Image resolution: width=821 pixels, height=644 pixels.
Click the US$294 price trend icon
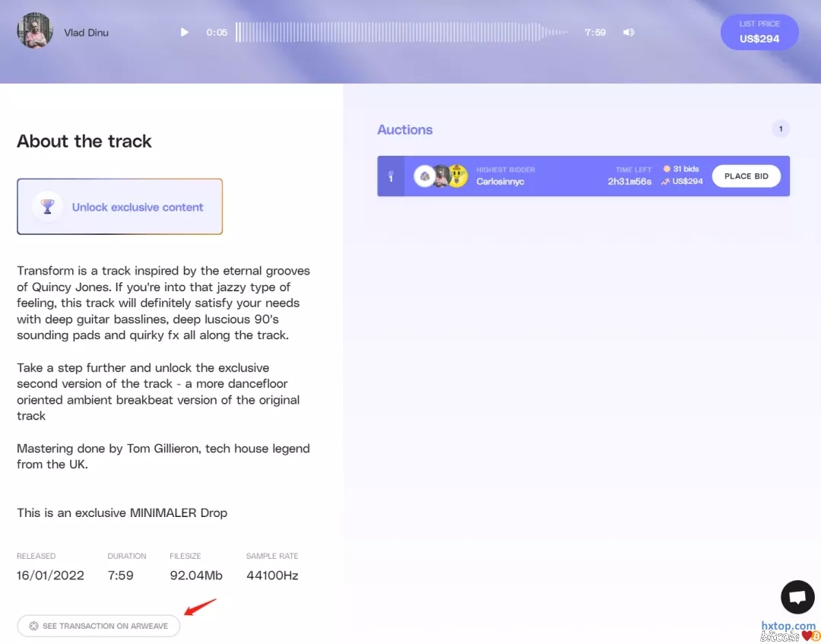(666, 182)
